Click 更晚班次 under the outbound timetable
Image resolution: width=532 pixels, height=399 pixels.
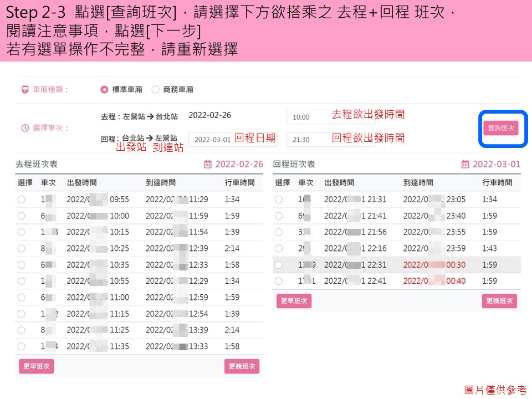click(x=242, y=366)
